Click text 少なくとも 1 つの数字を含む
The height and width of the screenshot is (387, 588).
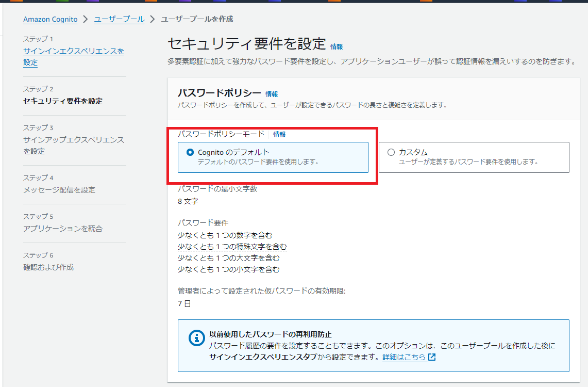pyautogui.click(x=225, y=235)
